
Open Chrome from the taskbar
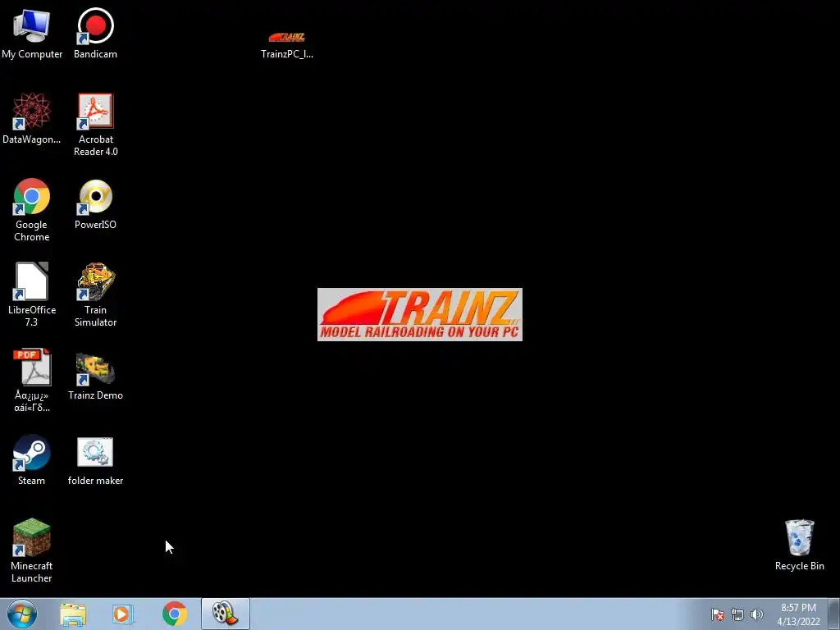pyautogui.click(x=175, y=614)
